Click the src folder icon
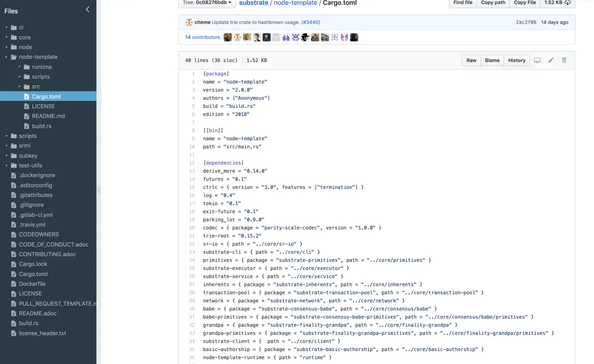 [x=27, y=87]
